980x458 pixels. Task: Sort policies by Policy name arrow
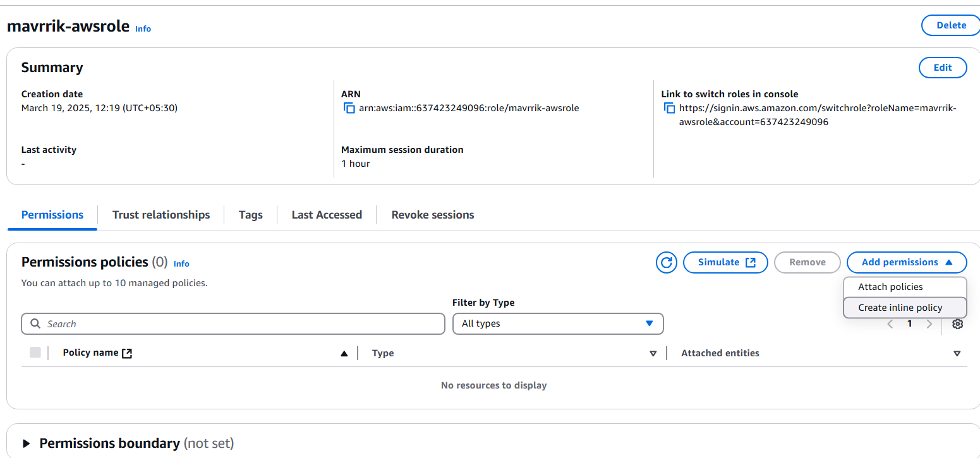click(x=344, y=354)
